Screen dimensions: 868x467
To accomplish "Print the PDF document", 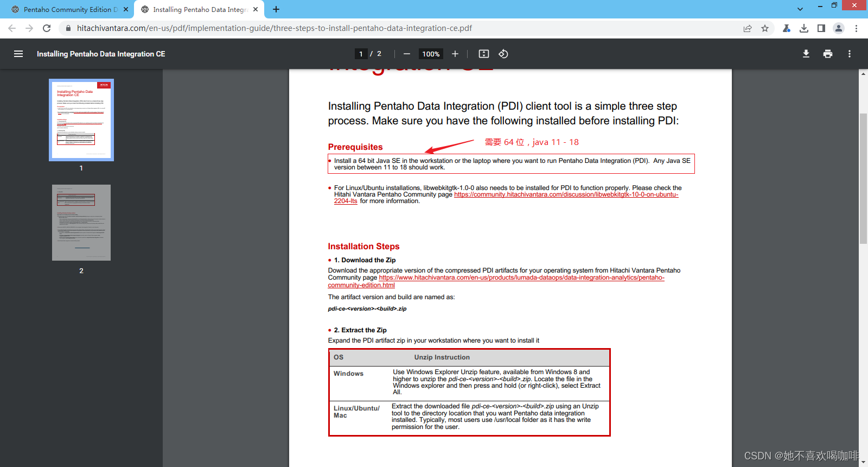I will 827,54.
